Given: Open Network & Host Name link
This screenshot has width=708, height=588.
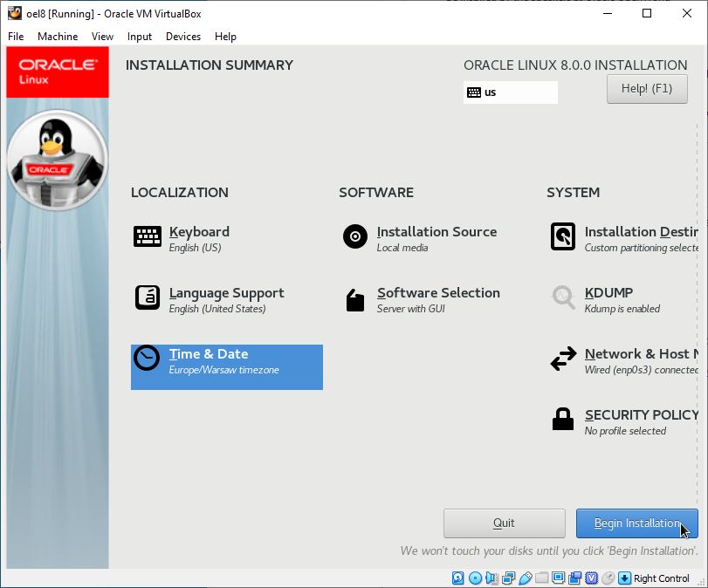Looking at the screenshot, I should [641, 354].
